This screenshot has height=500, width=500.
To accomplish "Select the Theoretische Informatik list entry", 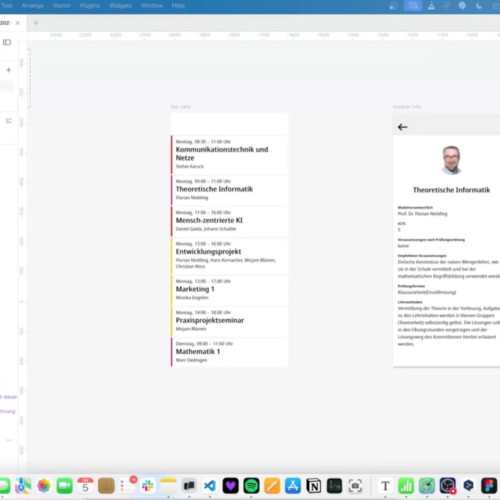I will click(x=229, y=190).
